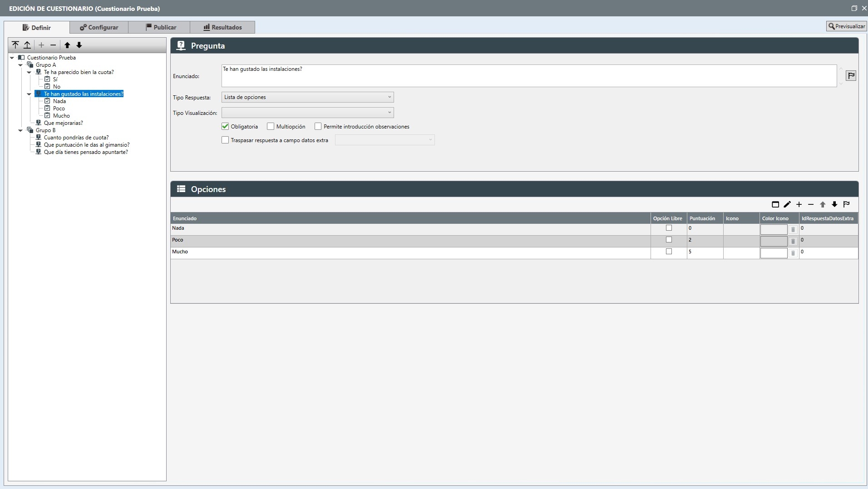Collapse 'Te han gustado las instalaciones?' node
Image resolution: width=868 pixels, height=489 pixels.
point(30,94)
